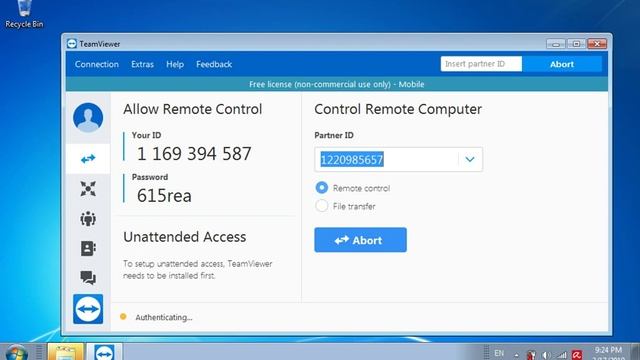Click the password value 615rea

click(164, 196)
